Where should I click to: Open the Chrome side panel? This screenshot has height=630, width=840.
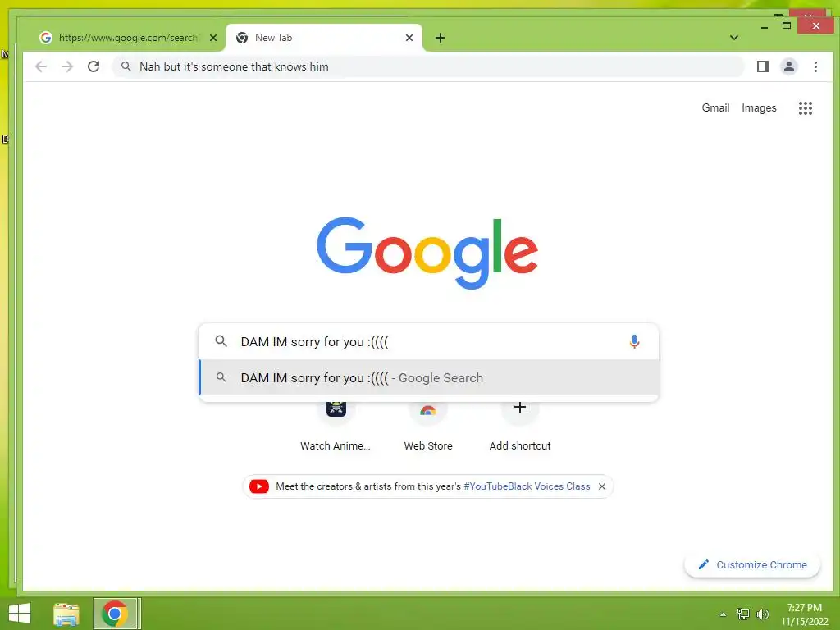[x=763, y=66]
